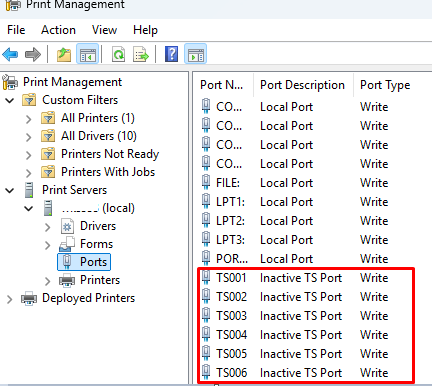
Task: Click the port icon beside FILE:
Action: (x=206, y=182)
